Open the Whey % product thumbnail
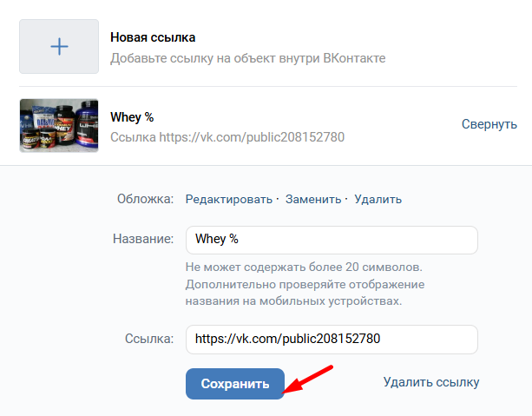The width and height of the screenshot is (532, 416). (x=59, y=126)
